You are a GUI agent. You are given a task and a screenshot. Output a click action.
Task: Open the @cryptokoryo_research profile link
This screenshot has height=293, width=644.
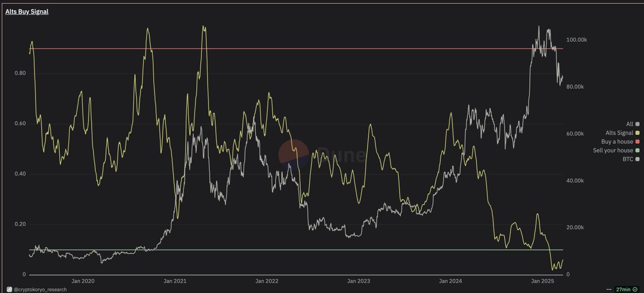click(x=41, y=289)
